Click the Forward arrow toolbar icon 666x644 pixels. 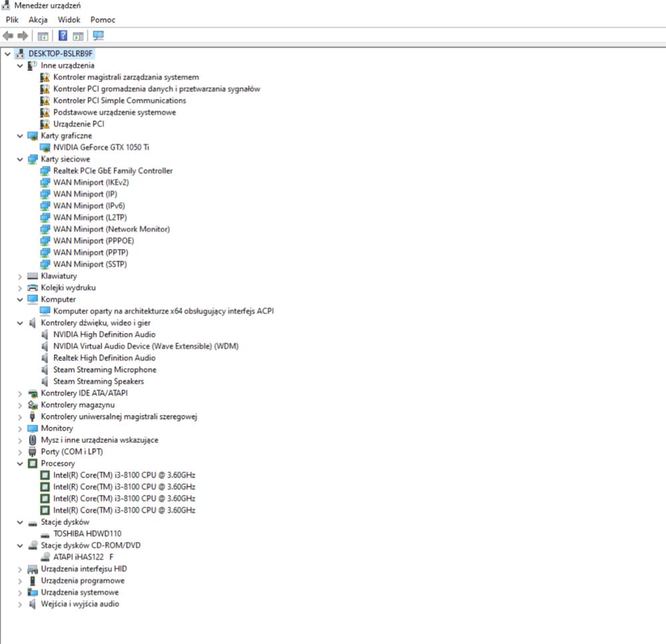[x=23, y=36]
